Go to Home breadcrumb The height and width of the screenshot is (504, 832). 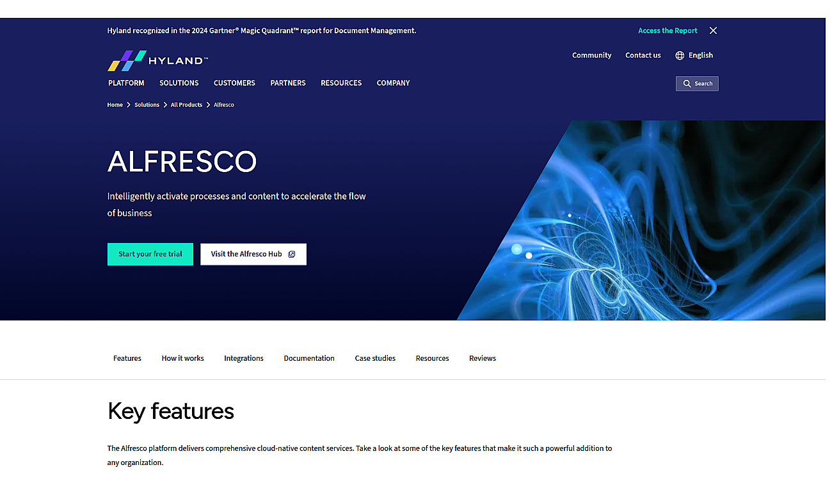[115, 105]
